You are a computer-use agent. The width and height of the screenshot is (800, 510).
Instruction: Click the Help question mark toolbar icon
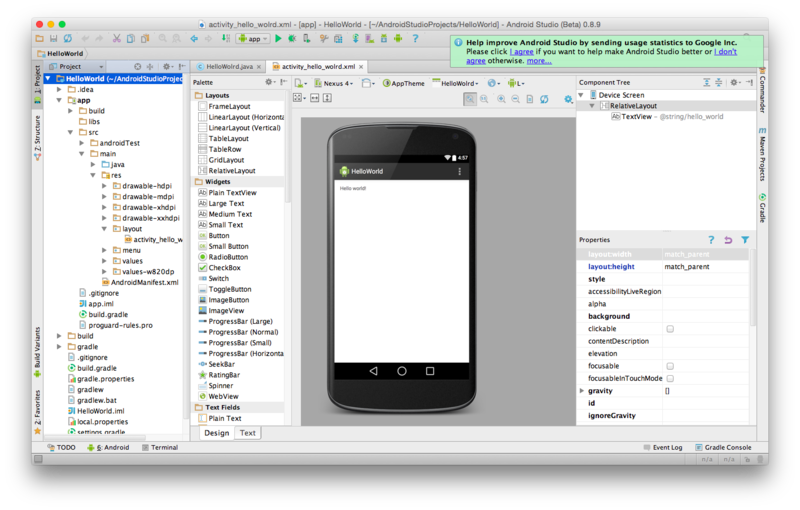(415, 38)
